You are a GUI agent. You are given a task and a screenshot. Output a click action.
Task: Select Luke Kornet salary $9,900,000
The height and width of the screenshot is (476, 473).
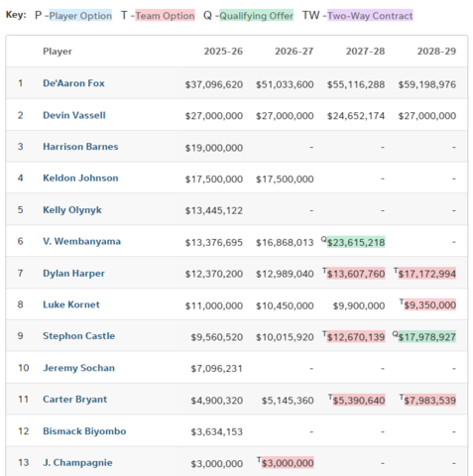(359, 306)
